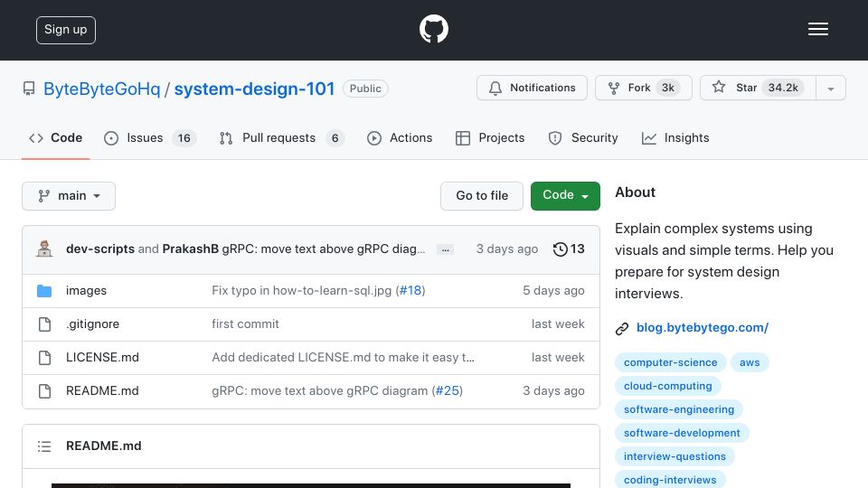Open the Security tab
The height and width of the screenshot is (488, 868).
click(583, 137)
